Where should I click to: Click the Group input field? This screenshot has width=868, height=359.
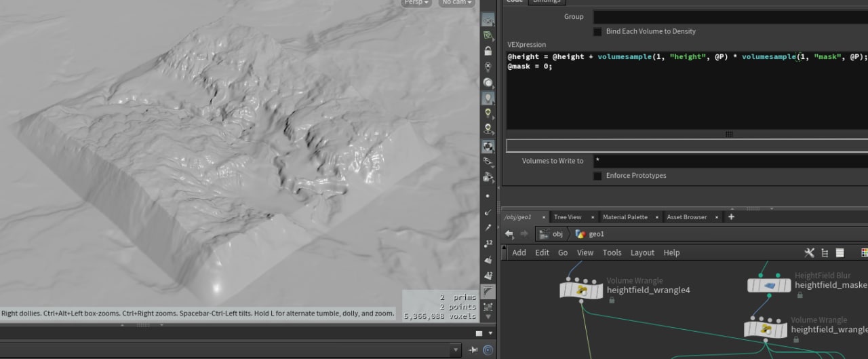click(x=730, y=17)
